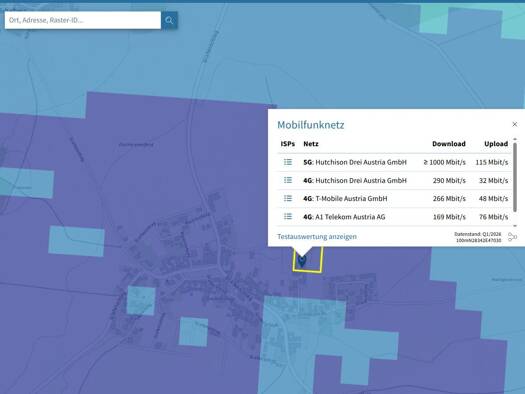Select the text "4G: Hutchison Drei Austria GmbH"
The height and width of the screenshot is (394, 525).
(x=355, y=180)
